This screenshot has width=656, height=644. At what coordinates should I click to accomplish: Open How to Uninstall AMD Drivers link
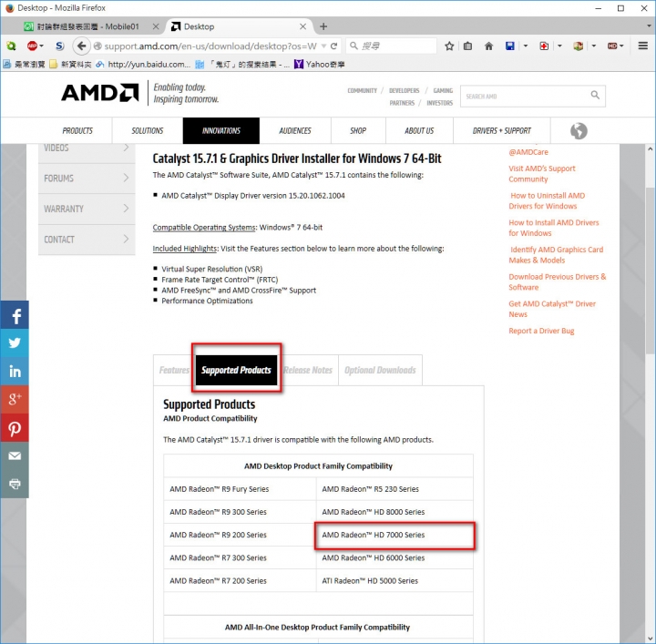pyautogui.click(x=547, y=200)
